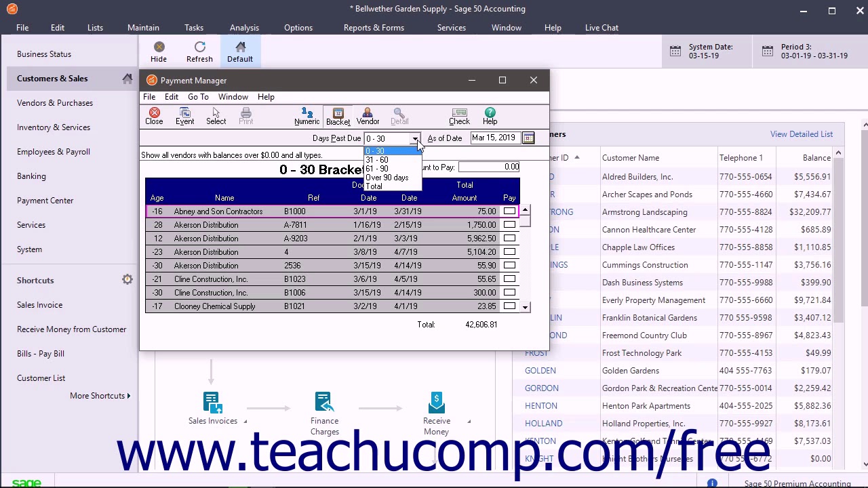Viewport: 868px width, 488px height.
Task: Click the Refresh icon
Action: [199, 52]
